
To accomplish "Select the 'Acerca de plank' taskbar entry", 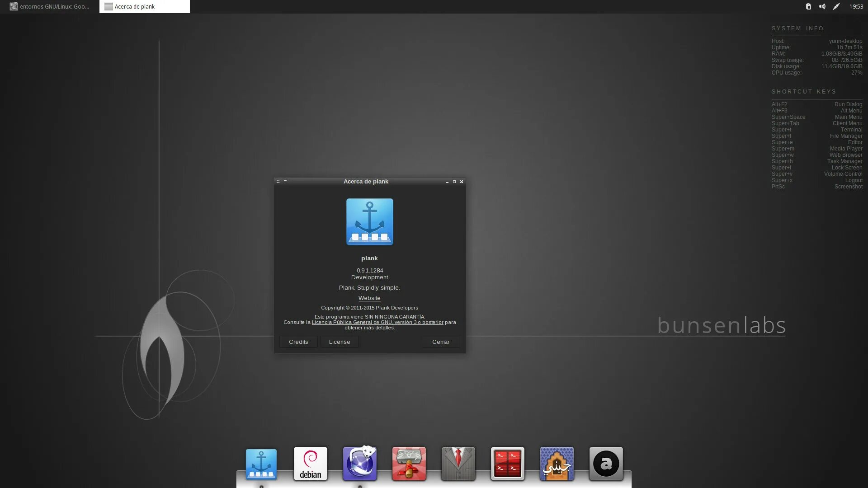I will pos(145,6).
